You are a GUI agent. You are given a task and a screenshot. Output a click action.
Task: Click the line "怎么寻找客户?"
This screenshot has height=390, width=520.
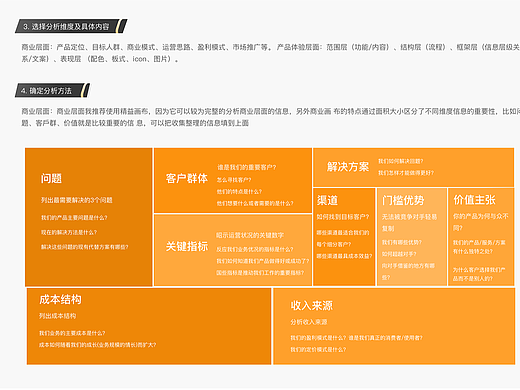(234, 180)
